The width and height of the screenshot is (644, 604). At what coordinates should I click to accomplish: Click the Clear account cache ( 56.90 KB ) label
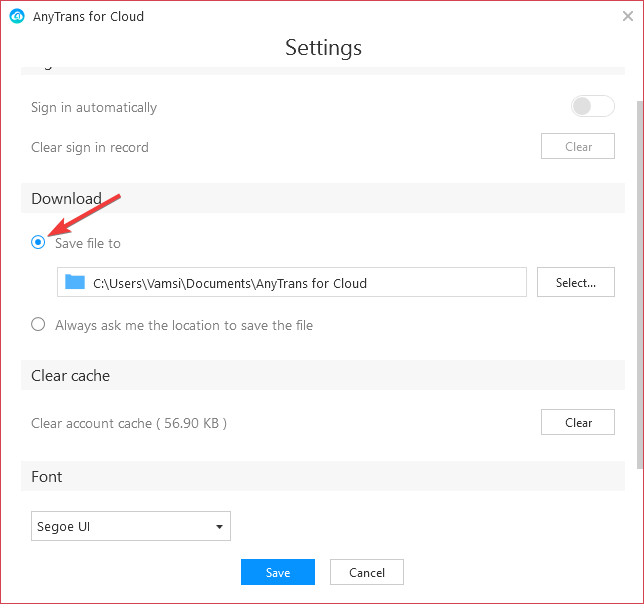[129, 423]
